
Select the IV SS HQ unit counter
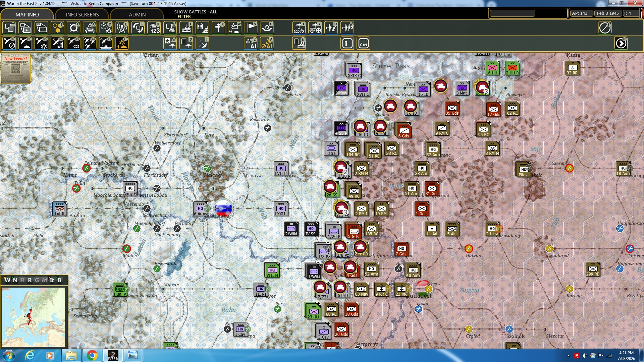point(311,229)
